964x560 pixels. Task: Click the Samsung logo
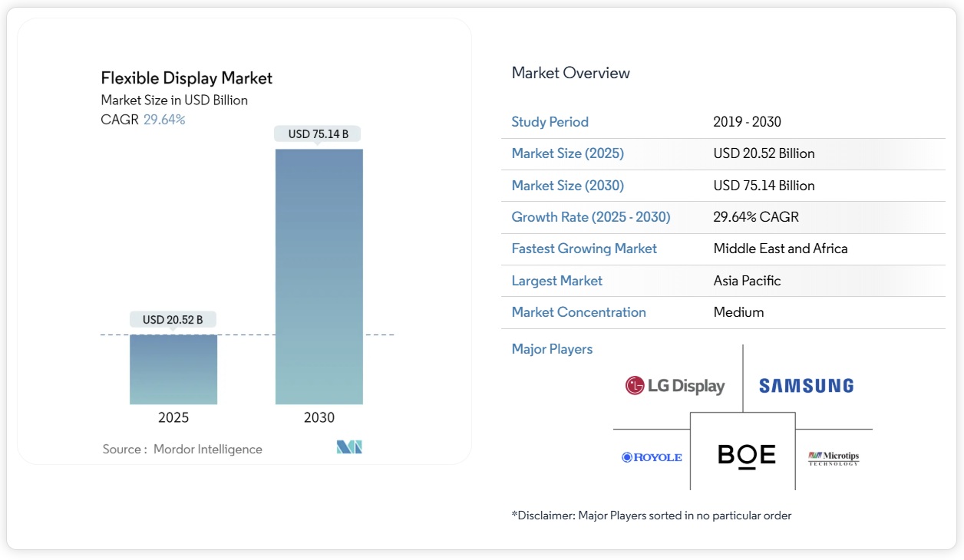pyautogui.click(x=806, y=386)
